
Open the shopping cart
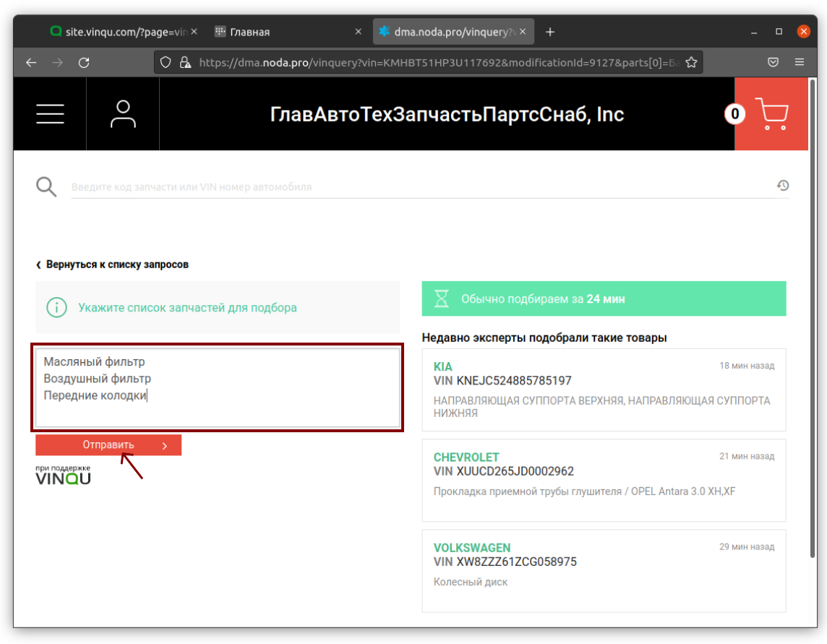click(771, 114)
